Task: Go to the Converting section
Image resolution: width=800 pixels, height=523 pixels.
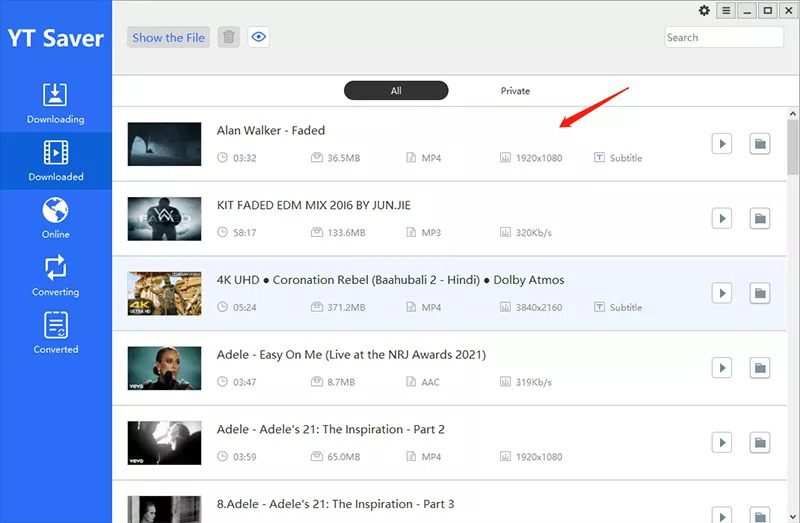Action: (55, 275)
